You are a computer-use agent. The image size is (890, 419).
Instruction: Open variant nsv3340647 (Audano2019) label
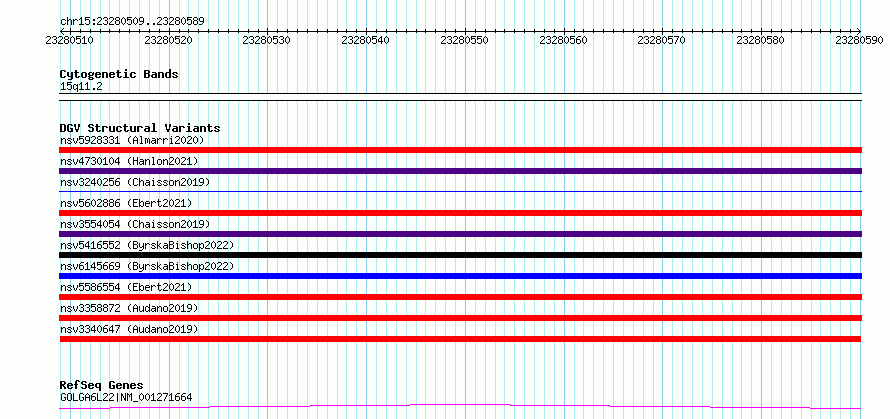[x=129, y=329]
